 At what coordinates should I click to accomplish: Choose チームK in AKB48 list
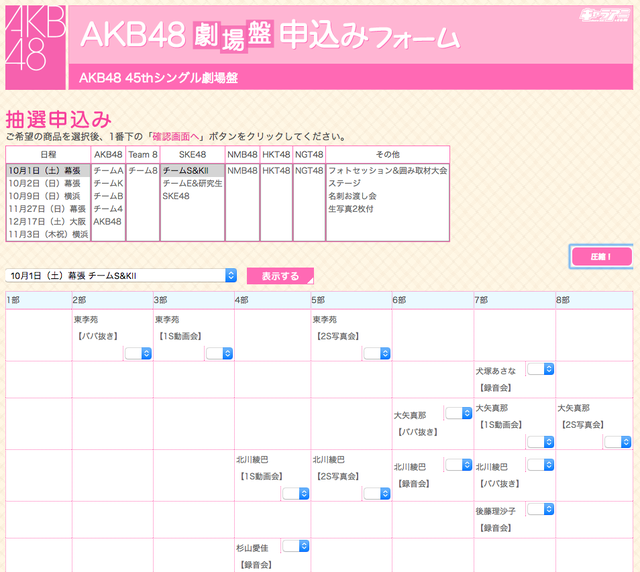108,183
